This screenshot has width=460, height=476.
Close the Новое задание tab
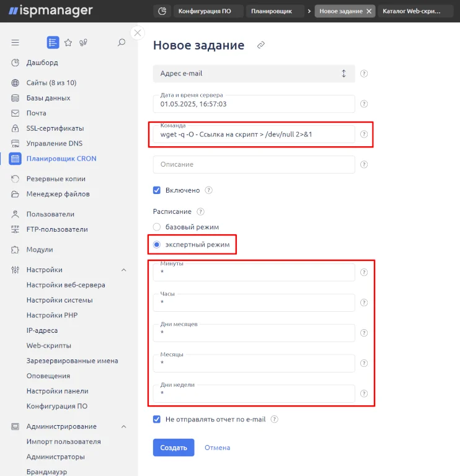tap(369, 11)
